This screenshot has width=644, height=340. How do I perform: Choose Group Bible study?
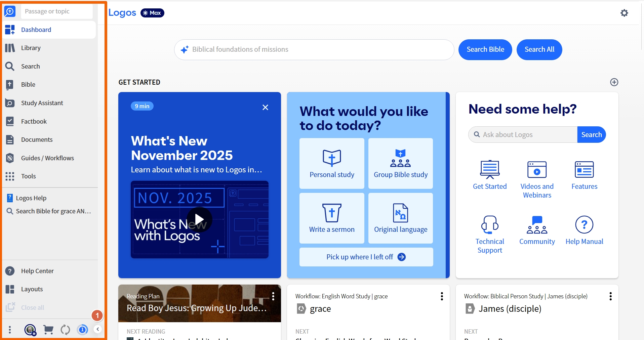click(x=401, y=163)
